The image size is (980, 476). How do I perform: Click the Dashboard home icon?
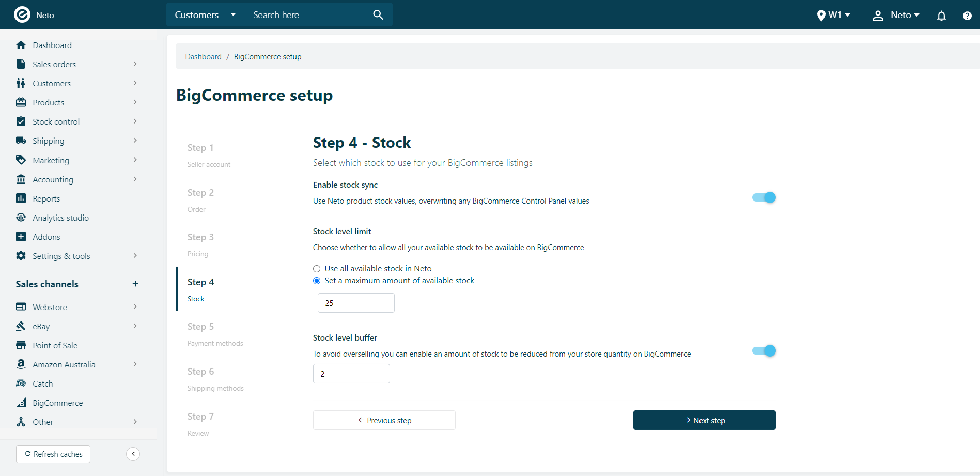point(21,45)
